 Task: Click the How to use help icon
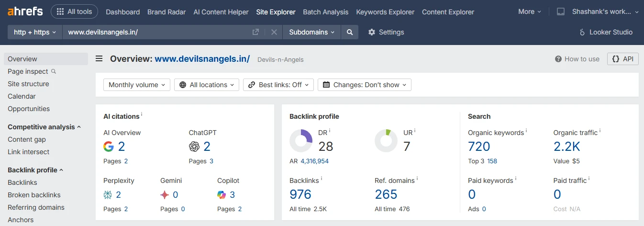pyautogui.click(x=558, y=59)
